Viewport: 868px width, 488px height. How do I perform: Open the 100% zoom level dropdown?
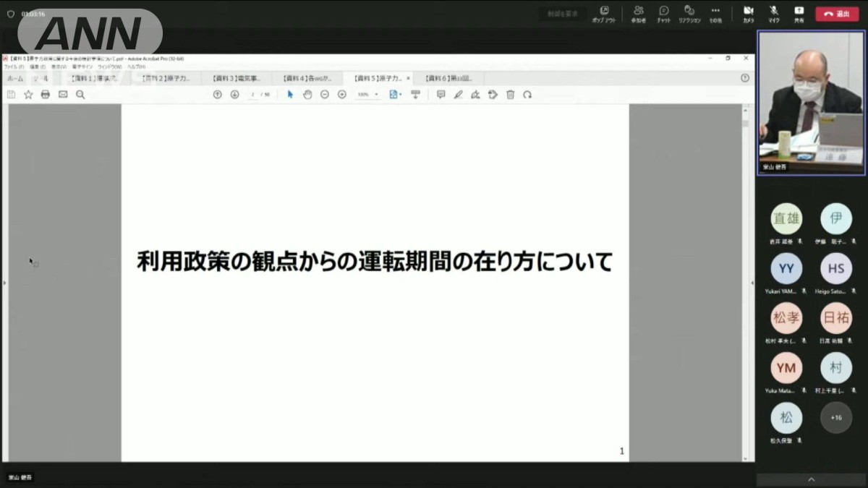click(x=367, y=95)
